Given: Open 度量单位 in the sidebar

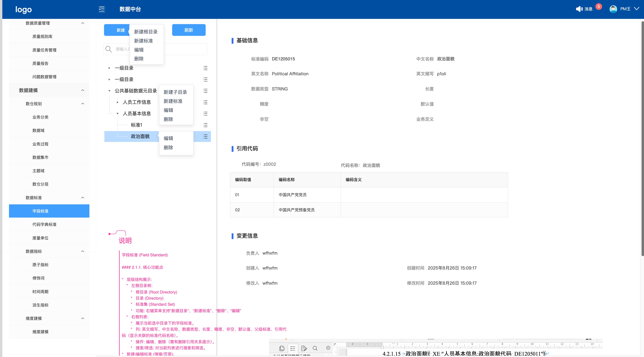Looking at the screenshot, I should [49, 238].
